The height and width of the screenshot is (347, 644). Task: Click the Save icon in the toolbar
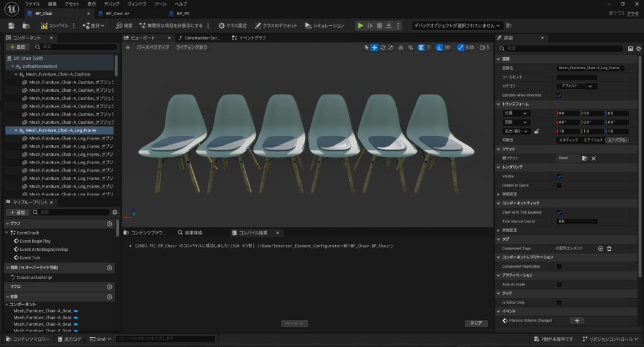click(x=11, y=26)
